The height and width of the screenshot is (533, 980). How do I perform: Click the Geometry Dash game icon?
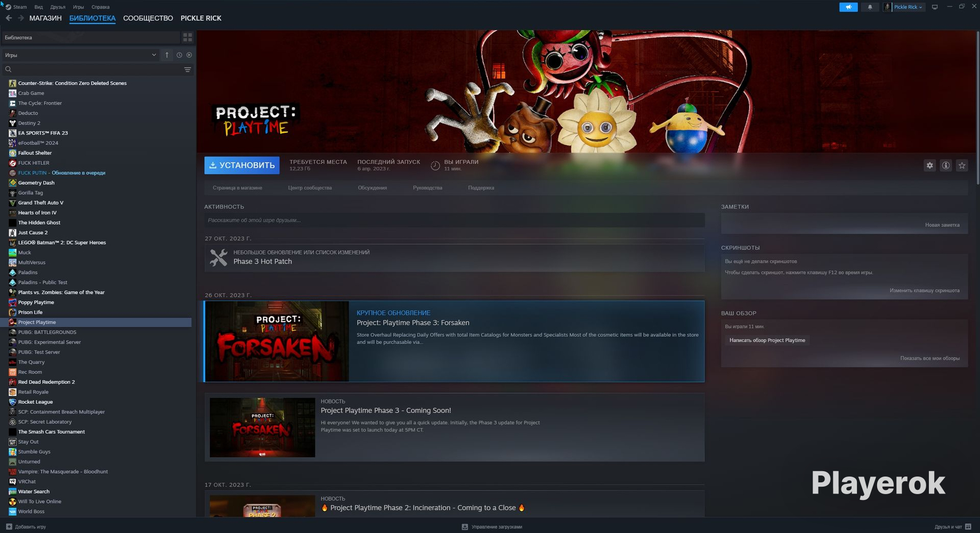pos(12,183)
